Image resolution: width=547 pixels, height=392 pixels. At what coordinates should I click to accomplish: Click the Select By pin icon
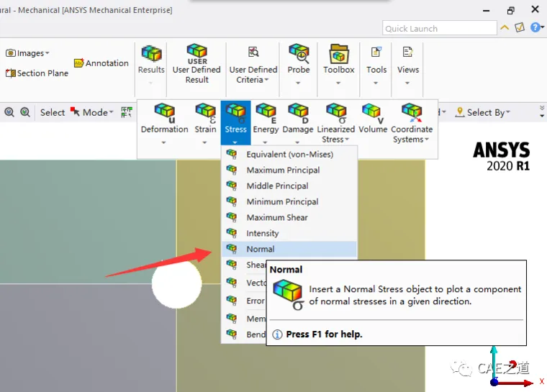point(460,112)
